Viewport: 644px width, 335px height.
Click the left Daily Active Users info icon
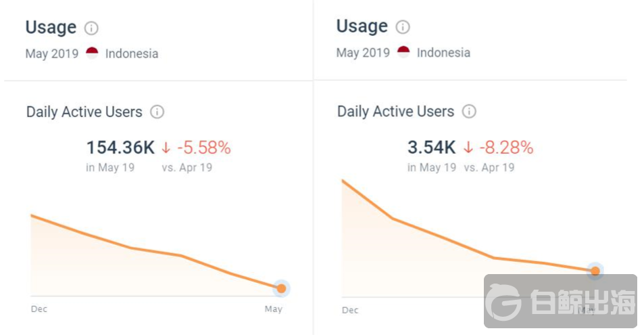[157, 112]
